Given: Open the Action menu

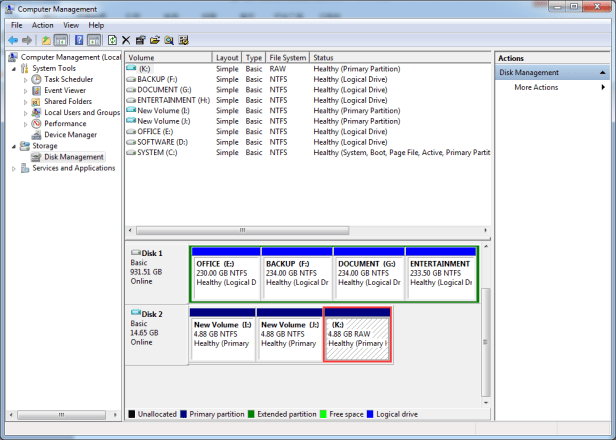Looking at the screenshot, I should click(x=42, y=25).
